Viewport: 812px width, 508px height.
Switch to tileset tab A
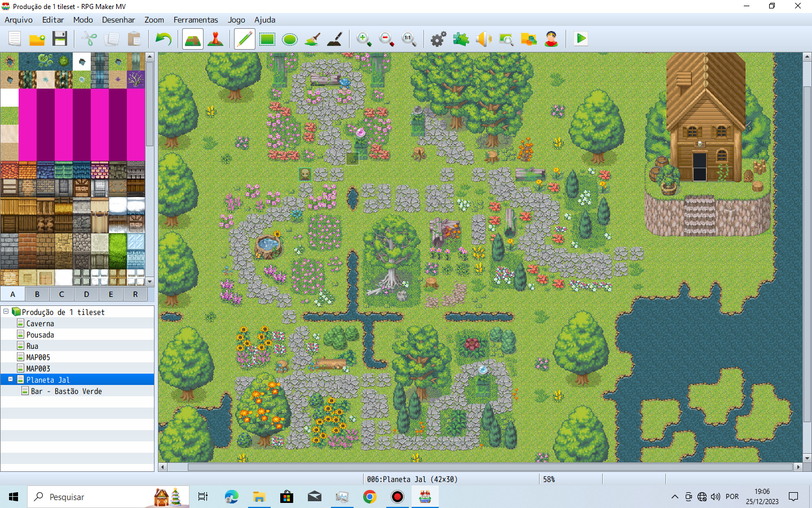click(12, 294)
